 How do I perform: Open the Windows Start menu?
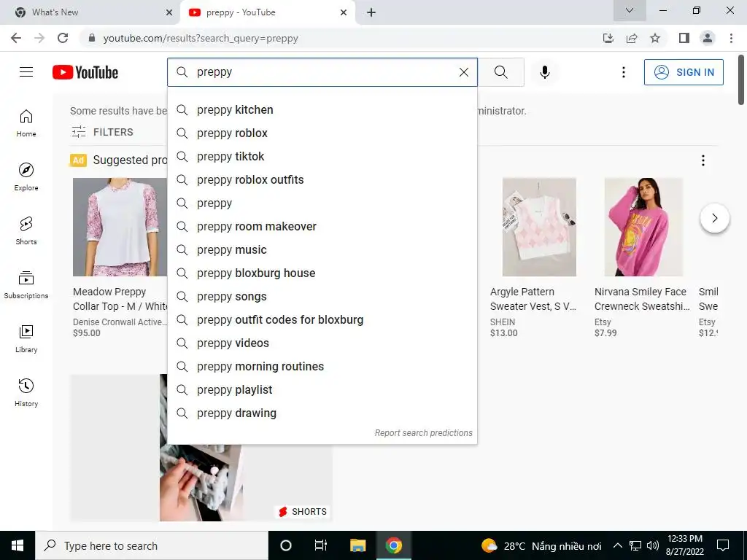click(18, 545)
